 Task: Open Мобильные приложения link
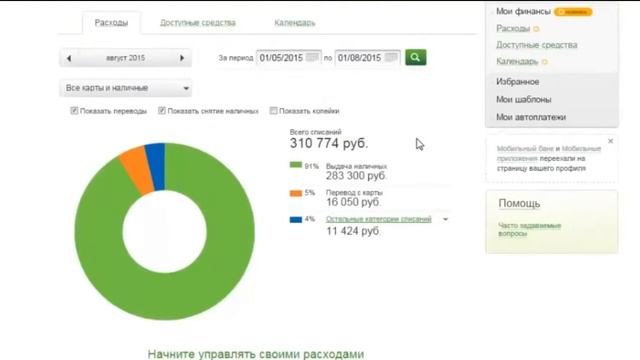(549, 153)
